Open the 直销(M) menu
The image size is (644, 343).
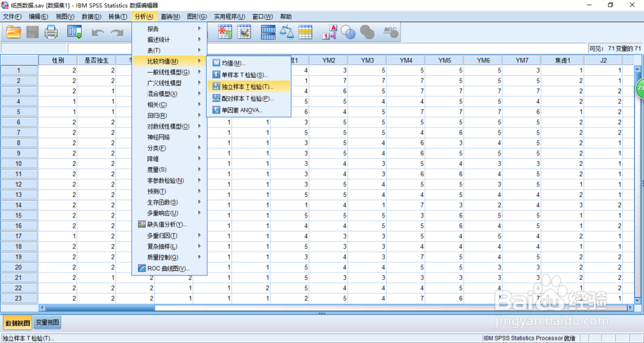(171, 17)
